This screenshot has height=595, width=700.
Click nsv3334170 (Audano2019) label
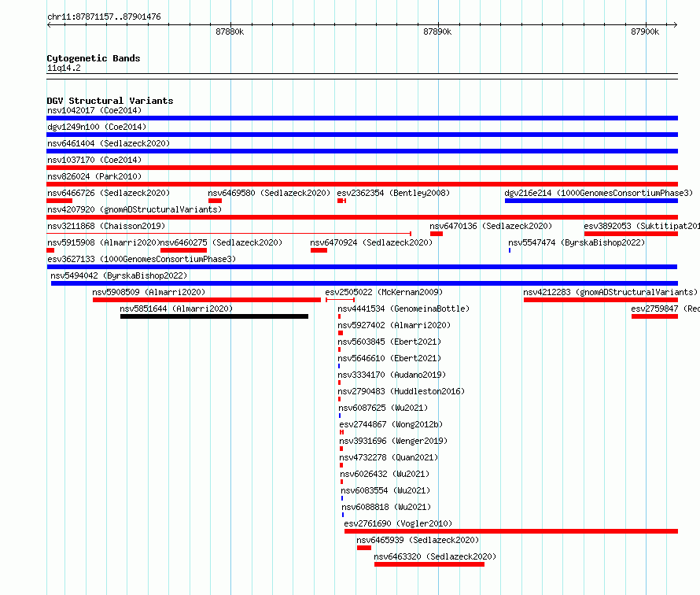pos(392,375)
